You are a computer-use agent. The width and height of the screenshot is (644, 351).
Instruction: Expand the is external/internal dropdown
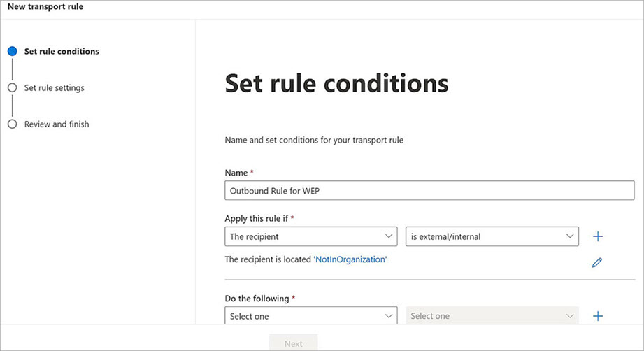tap(492, 236)
